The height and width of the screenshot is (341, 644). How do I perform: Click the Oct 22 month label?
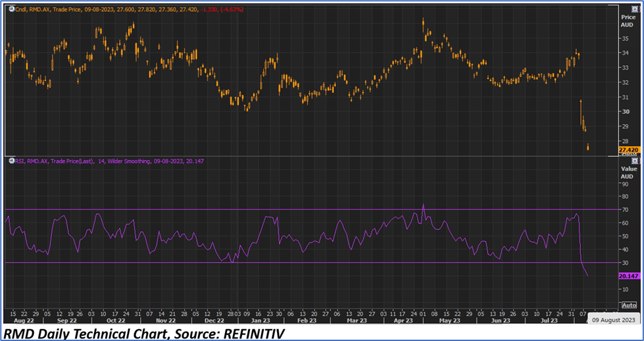[116, 321]
